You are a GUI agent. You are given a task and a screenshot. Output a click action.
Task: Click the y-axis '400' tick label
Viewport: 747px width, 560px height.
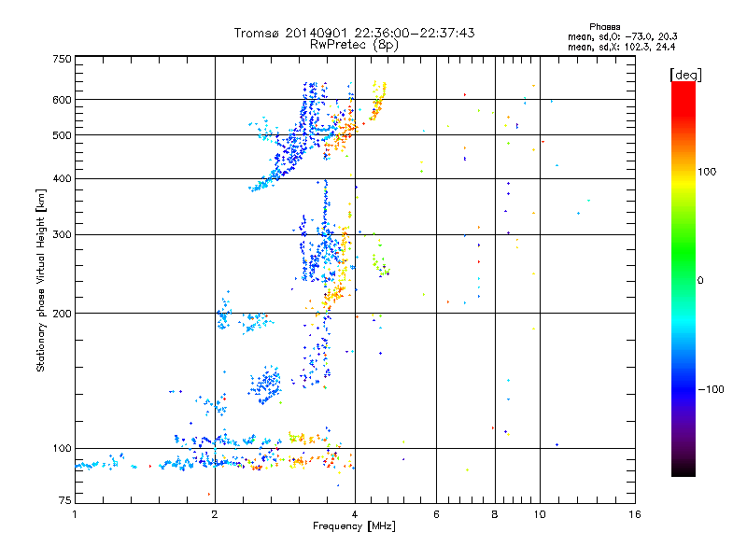(x=62, y=179)
